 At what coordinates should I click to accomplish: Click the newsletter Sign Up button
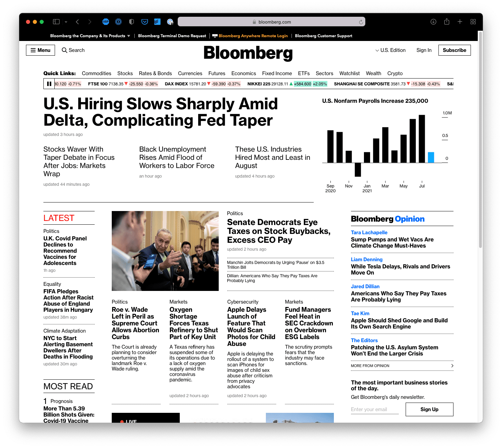click(x=430, y=409)
